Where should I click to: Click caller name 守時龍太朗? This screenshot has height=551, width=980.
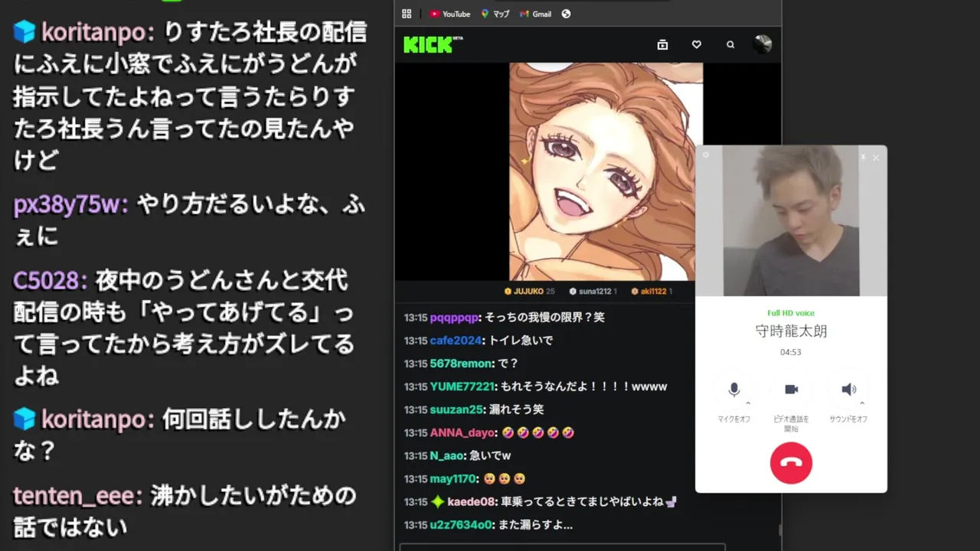pos(791,331)
